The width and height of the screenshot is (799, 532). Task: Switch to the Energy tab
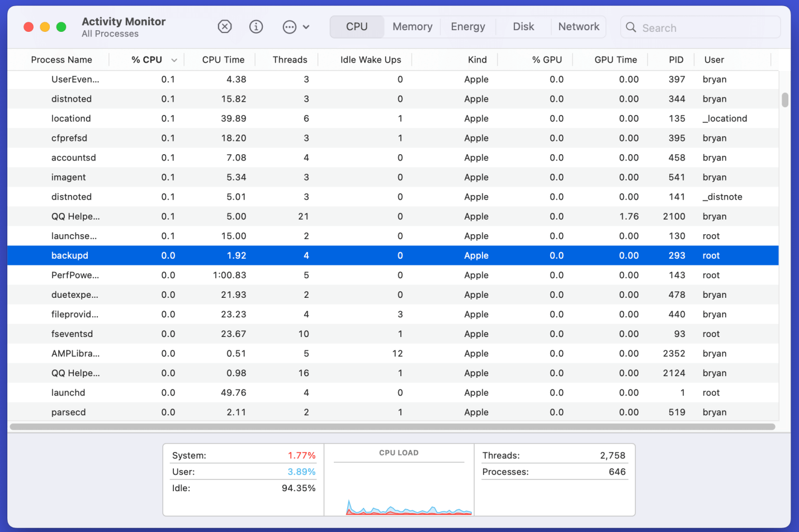point(467,26)
